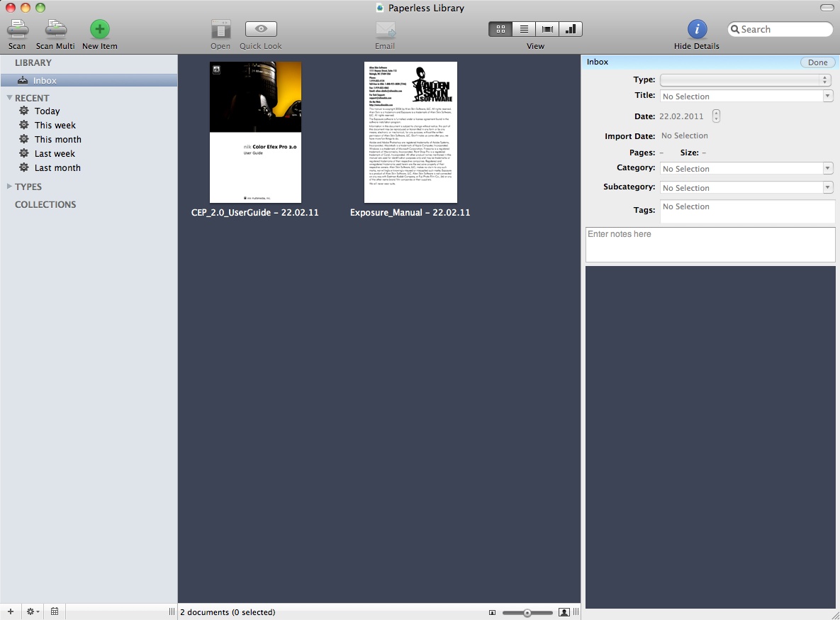
Task: Open the Subcategory combo box arrow
Action: [x=828, y=188]
